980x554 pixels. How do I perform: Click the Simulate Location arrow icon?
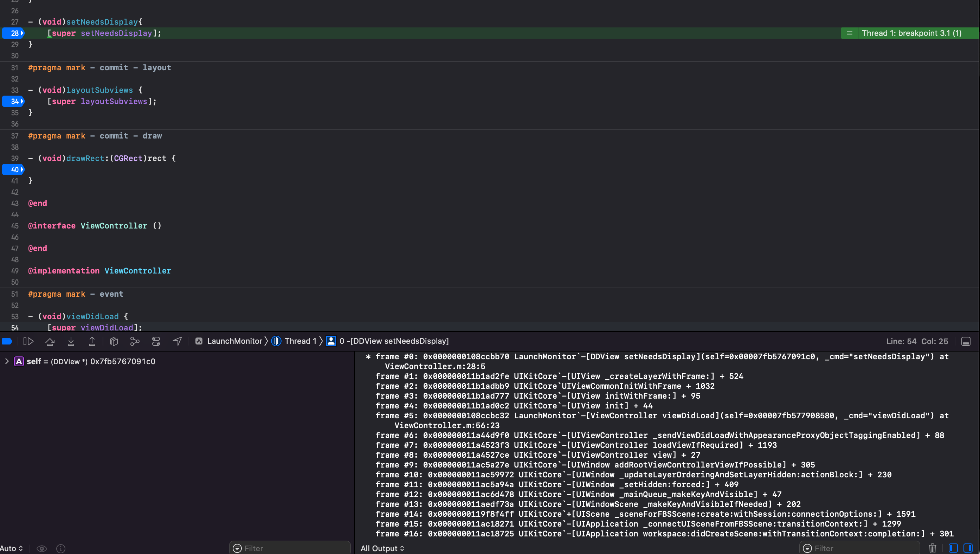click(177, 341)
